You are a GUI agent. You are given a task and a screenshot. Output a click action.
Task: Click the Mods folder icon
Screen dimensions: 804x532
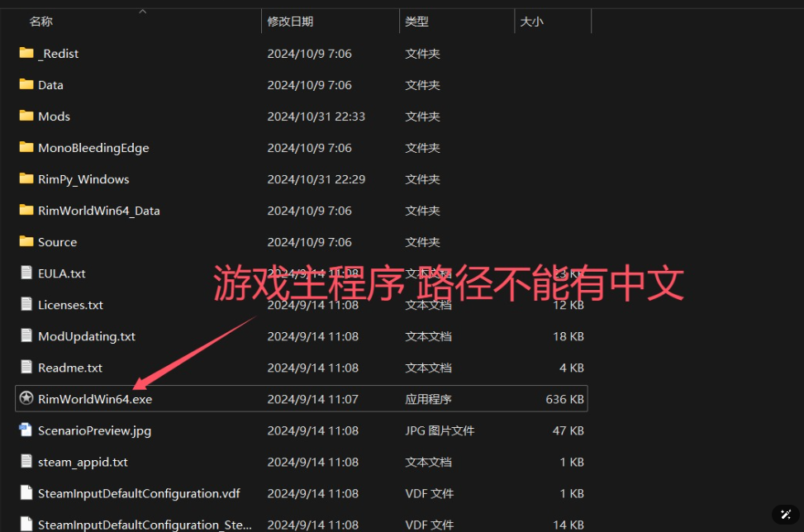click(x=25, y=116)
